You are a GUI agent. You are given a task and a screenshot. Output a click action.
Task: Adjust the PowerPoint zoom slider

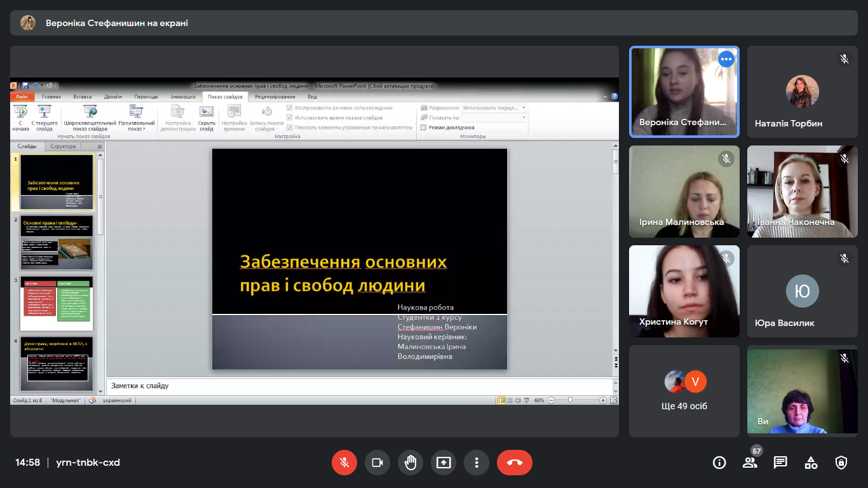(x=571, y=400)
